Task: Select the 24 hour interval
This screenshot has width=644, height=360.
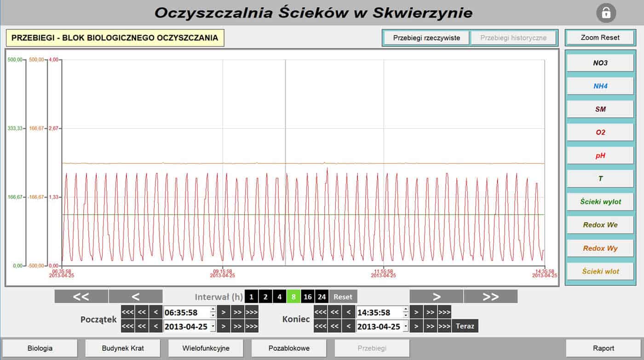Action: (x=322, y=297)
